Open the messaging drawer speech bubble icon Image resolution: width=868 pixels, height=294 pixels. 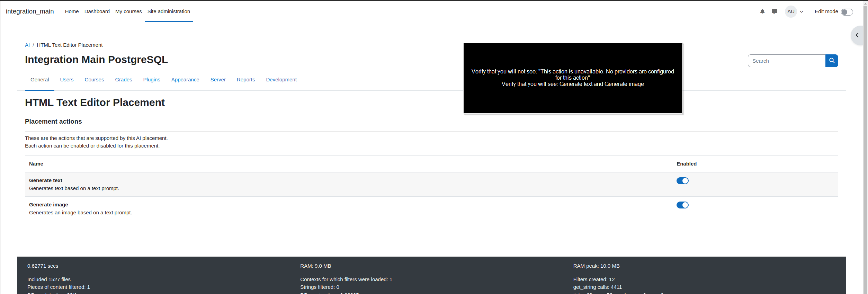(x=775, y=12)
